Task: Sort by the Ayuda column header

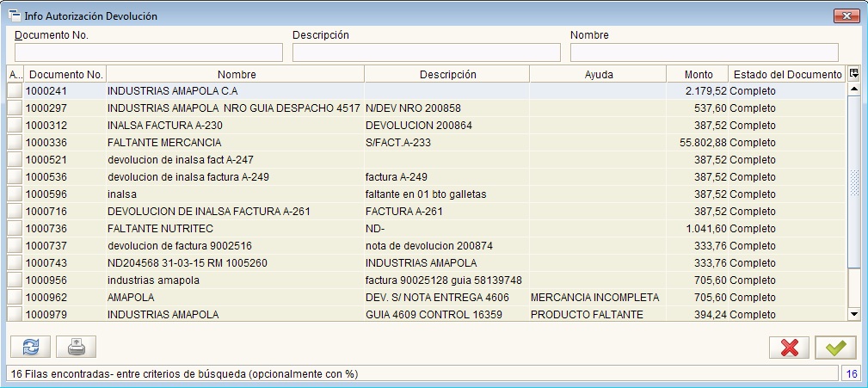Action: click(599, 74)
